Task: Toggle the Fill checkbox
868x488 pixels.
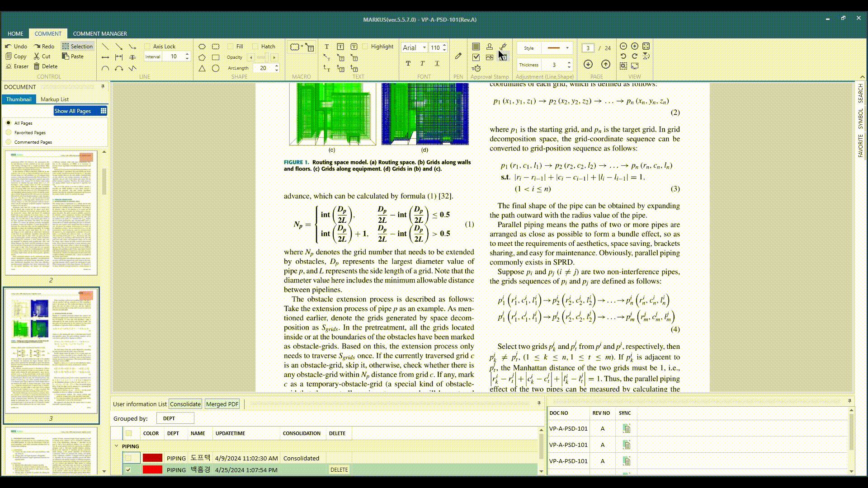Action: coord(231,46)
